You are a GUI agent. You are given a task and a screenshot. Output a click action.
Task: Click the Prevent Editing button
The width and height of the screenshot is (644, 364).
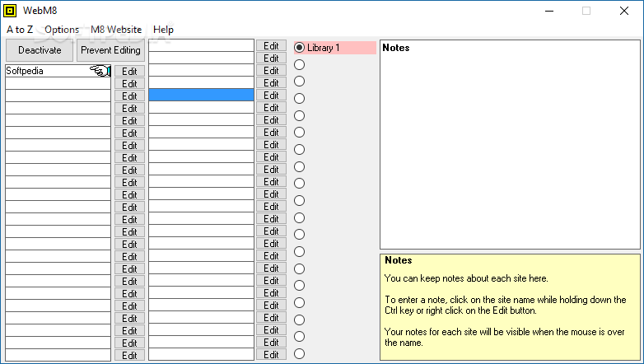coord(110,50)
